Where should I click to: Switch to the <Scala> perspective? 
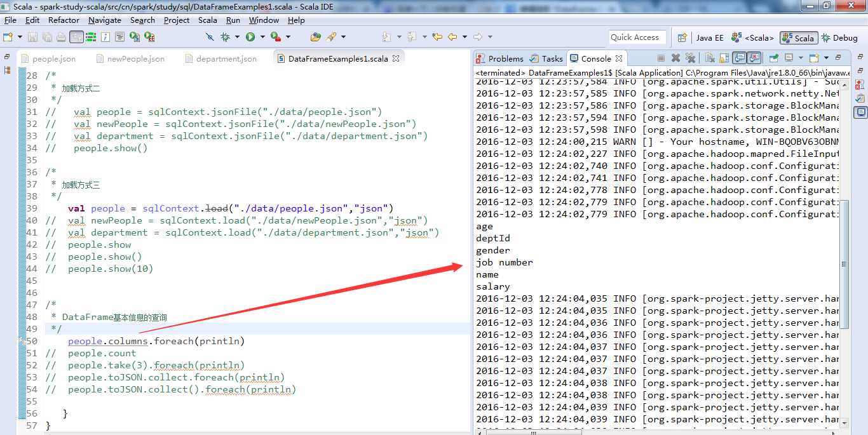point(752,38)
